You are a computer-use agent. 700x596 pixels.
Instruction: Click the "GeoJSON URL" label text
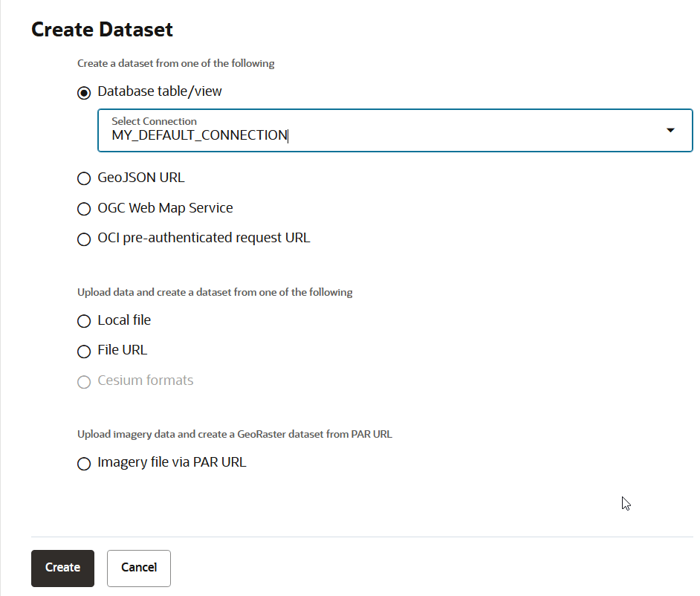[x=140, y=178]
